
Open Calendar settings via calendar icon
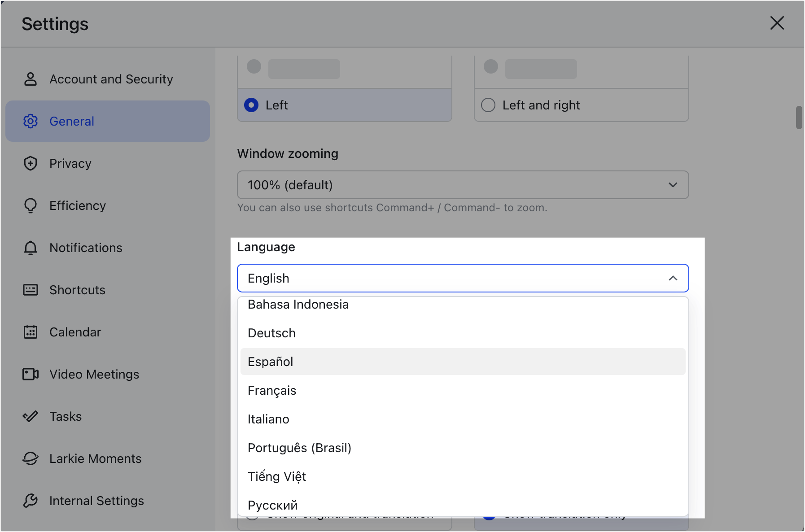click(30, 332)
